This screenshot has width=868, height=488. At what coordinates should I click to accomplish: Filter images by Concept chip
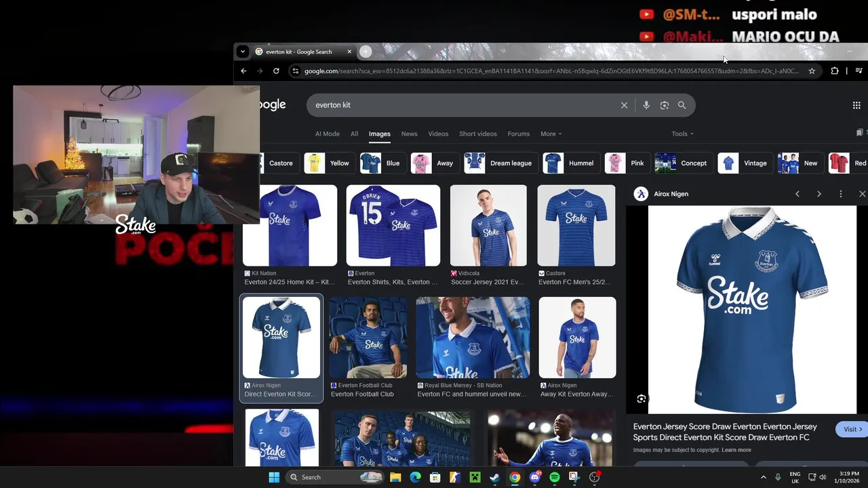(x=684, y=163)
